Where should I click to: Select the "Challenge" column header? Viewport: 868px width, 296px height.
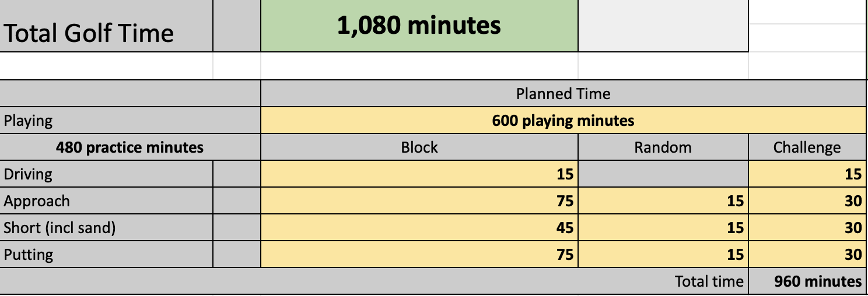click(x=807, y=147)
